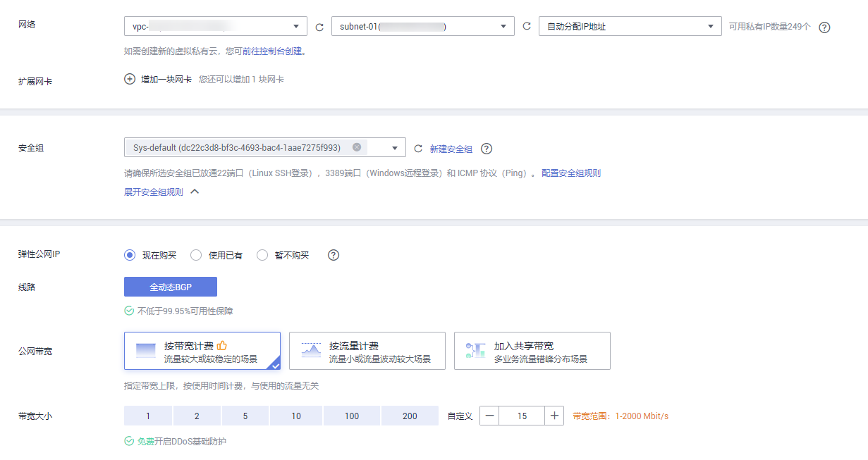Select 全动态BGP line button
868x460 pixels.
coord(171,287)
